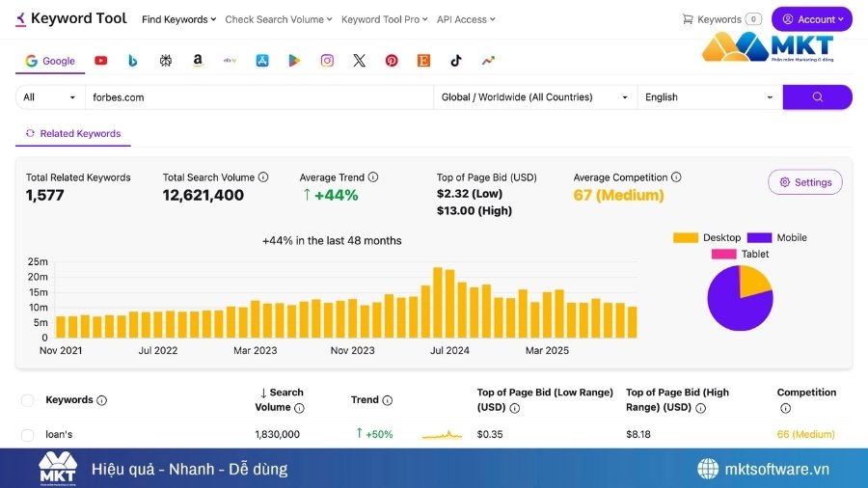Click the loan's keyword text
Viewport: 868px width, 488px height.
point(59,434)
